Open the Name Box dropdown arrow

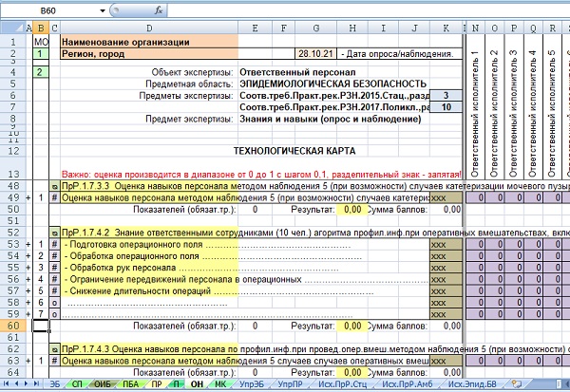[103, 10]
